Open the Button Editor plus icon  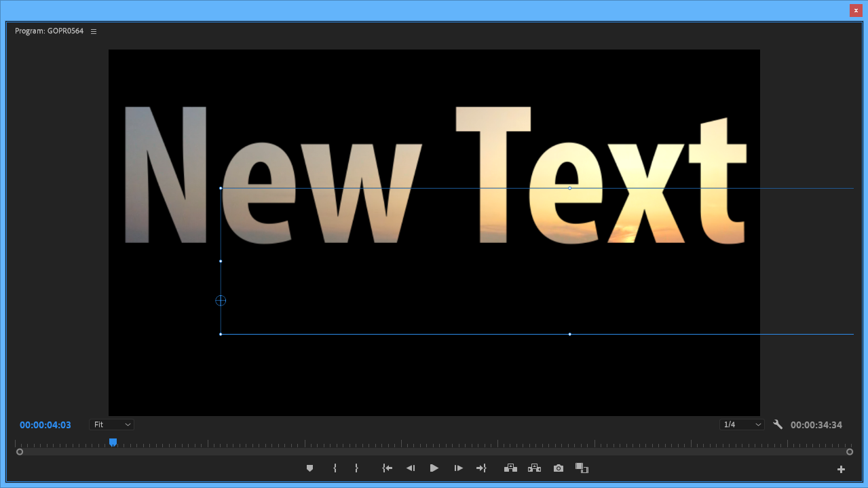click(841, 469)
